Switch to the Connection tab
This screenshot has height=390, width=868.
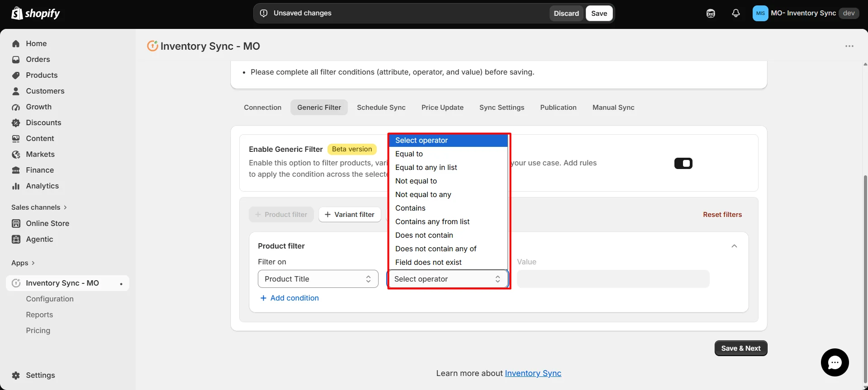(x=262, y=107)
